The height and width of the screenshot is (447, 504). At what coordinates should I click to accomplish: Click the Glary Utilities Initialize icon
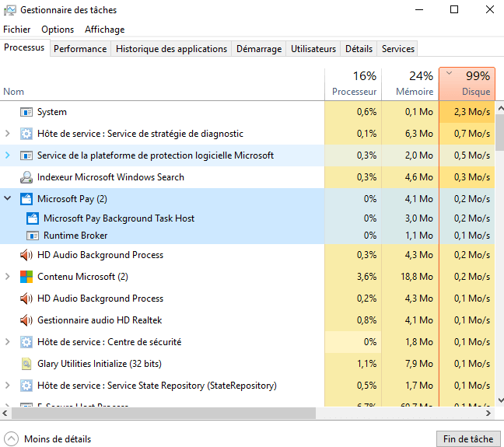26,364
